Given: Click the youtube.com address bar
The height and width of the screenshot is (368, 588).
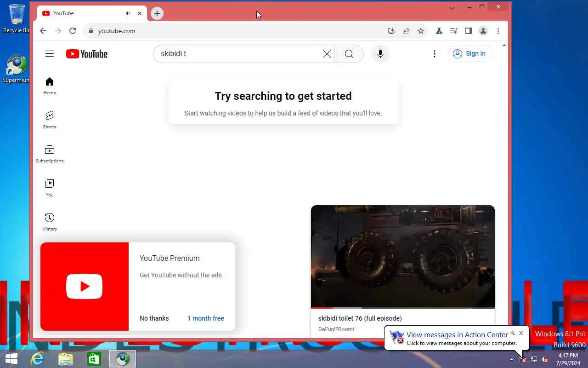Looking at the screenshot, I should click(234, 31).
